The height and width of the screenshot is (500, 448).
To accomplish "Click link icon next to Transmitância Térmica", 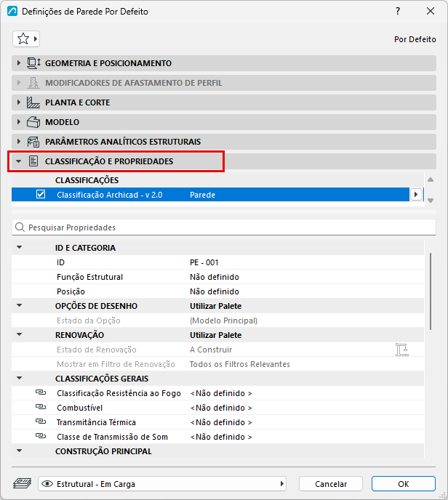I will tap(41, 422).
